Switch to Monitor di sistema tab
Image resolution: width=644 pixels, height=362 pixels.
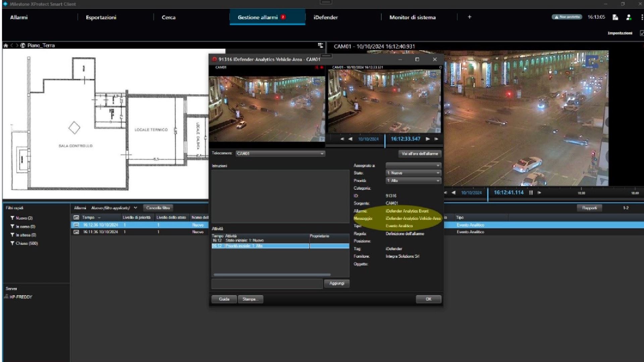412,17
